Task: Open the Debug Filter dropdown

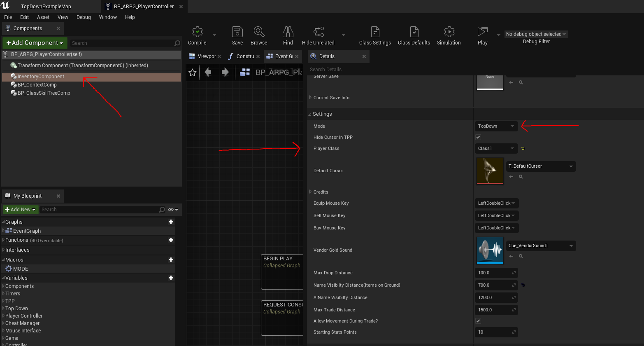Action: (x=536, y=34)
